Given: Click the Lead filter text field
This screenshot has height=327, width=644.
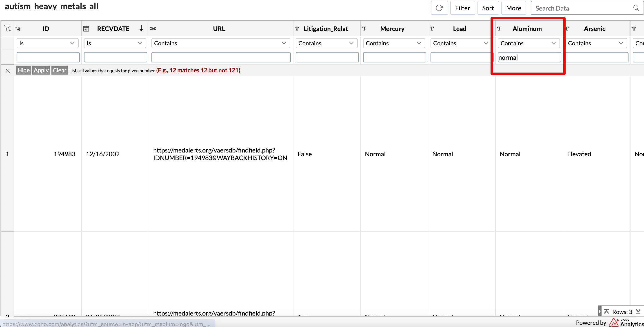Looking at the screenshot, I should click(461, 57).
